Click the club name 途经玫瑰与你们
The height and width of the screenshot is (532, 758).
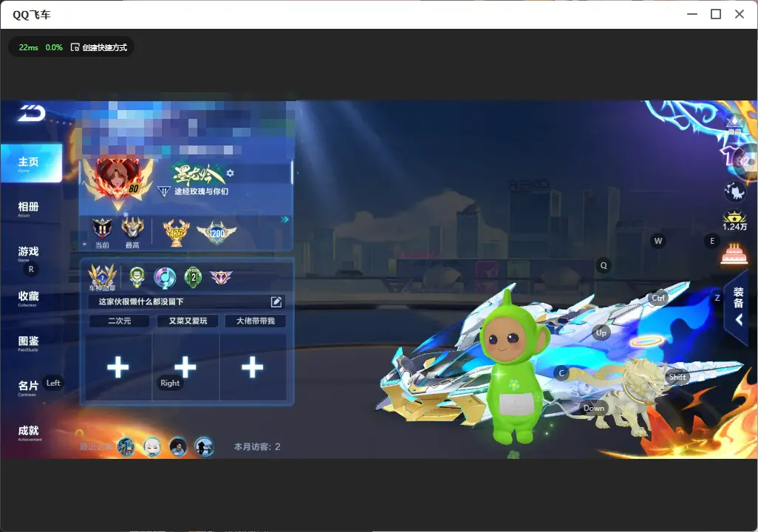pyautogui.click(x=201, y=191)
